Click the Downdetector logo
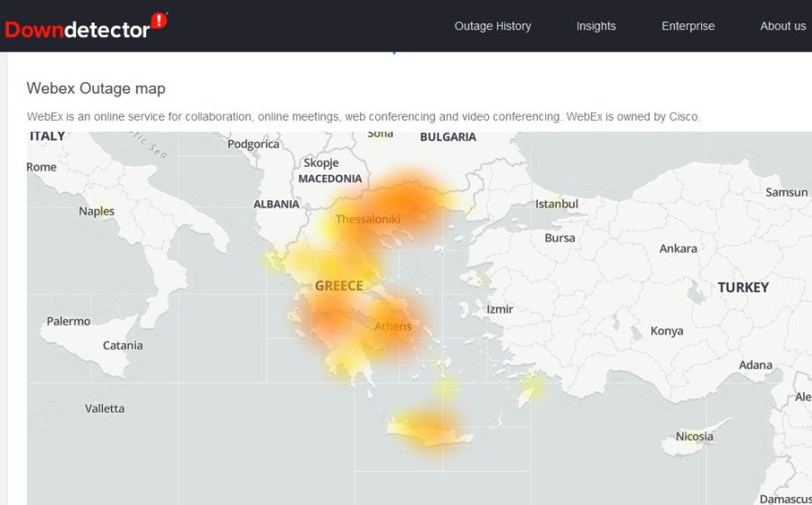Screen dimensions: 812x505 click(x=86, y=26)
